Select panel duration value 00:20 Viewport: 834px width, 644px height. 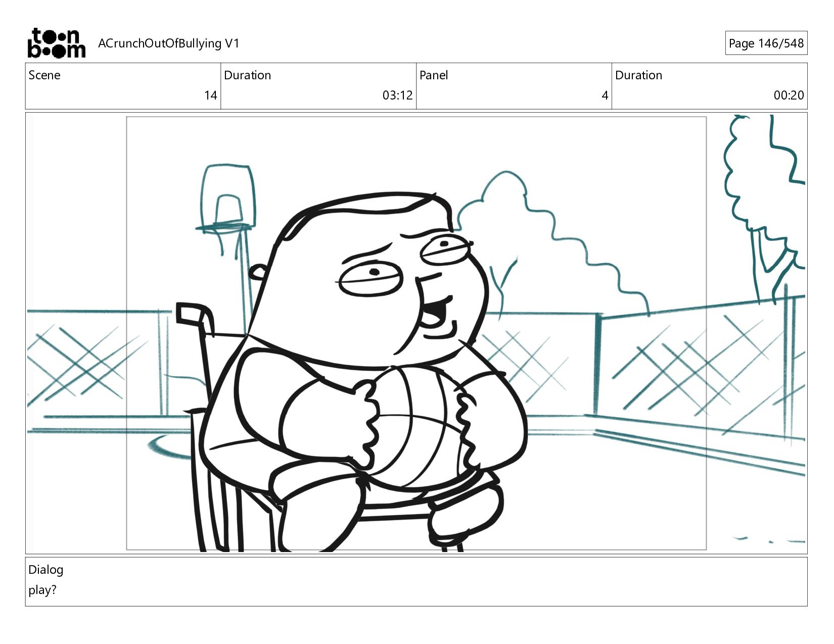pos(789,95)
